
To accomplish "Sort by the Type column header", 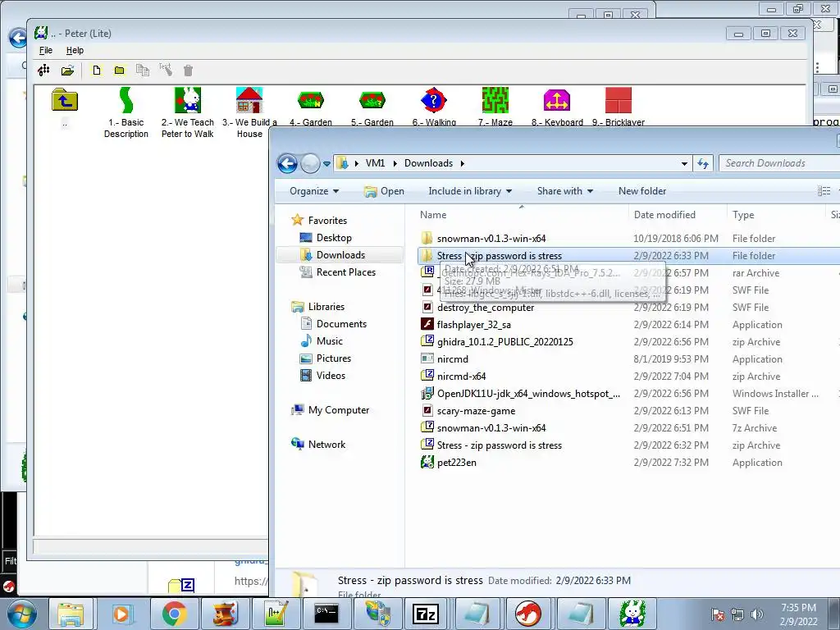I will click(x=743, y=215).
